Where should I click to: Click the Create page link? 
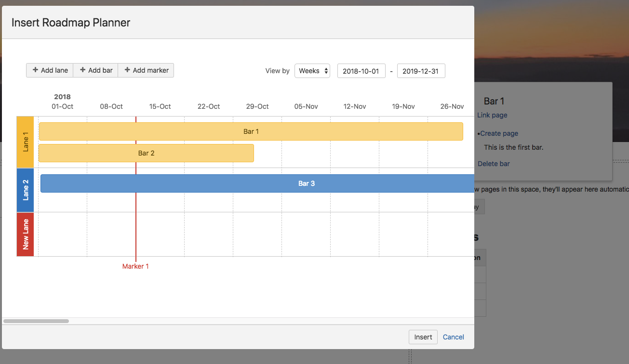(499, 133)
